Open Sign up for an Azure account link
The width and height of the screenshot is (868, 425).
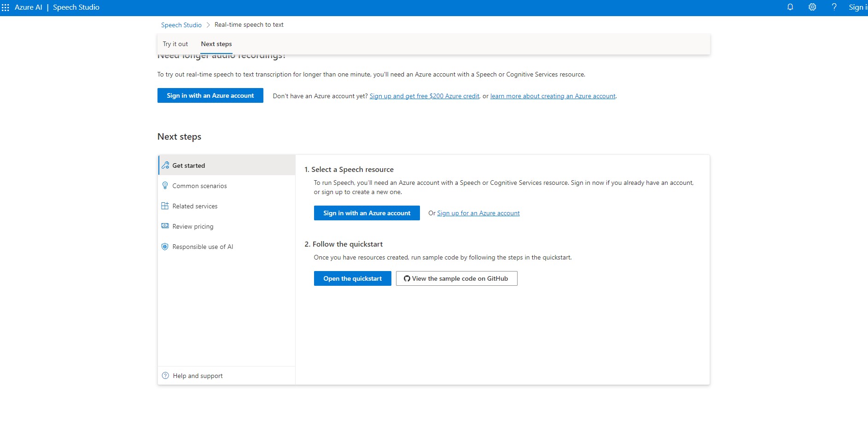tap(478, 213)
